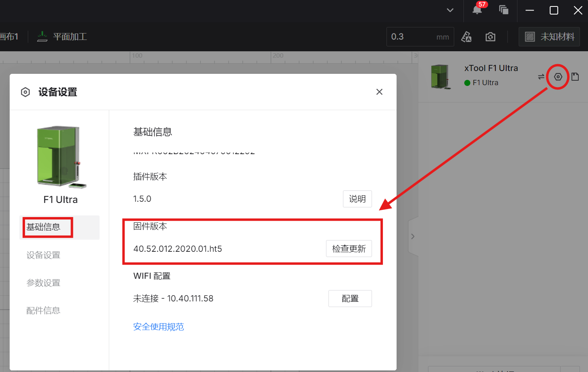Click the switch device arrows icon
Viewport: 588px width, 372px height.
(x=541, y=77)
